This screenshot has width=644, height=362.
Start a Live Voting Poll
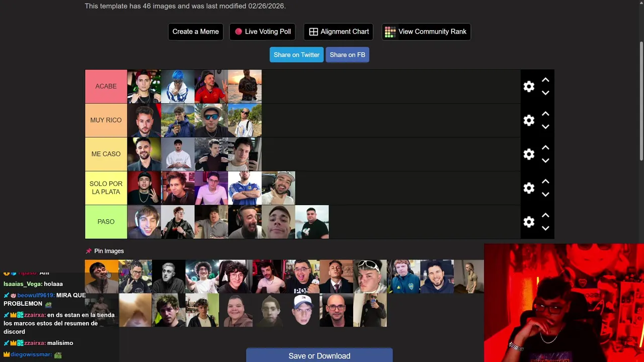pyautogui.click(x=263, y=32)
